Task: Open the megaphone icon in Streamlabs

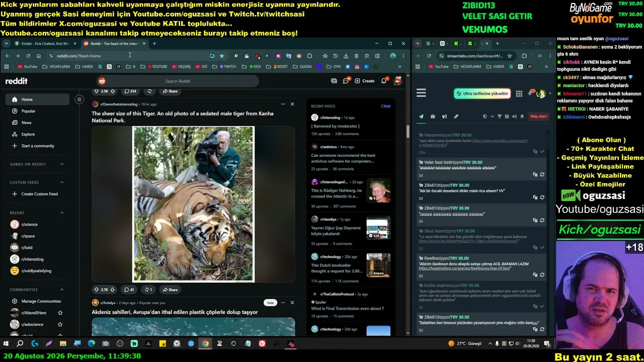Action: tap(444, 117)
